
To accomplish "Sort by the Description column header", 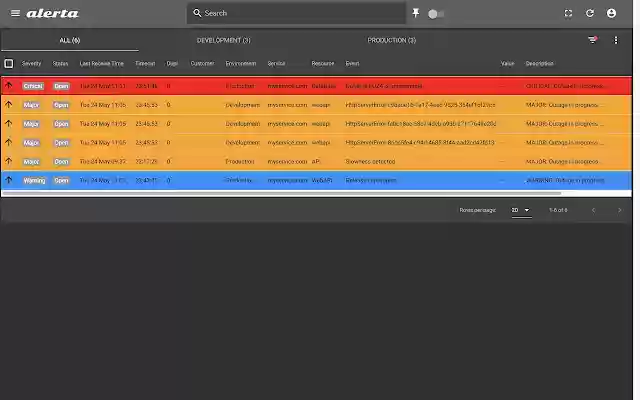I will pos(539,64).
